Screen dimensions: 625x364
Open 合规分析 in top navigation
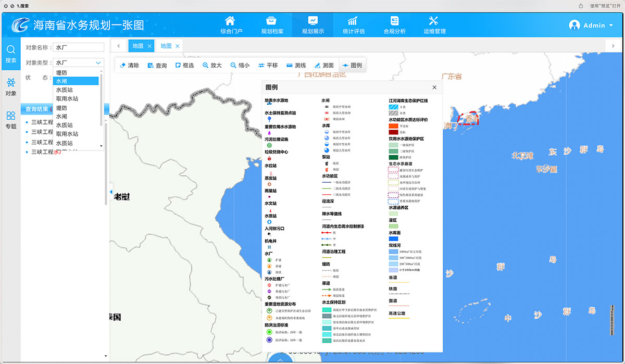[x=394, y=25]
